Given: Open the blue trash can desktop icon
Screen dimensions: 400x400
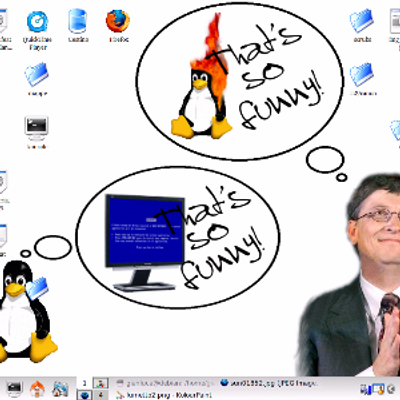Looking at the screenshot, I should pyautogui.click(x=78, y=21).
